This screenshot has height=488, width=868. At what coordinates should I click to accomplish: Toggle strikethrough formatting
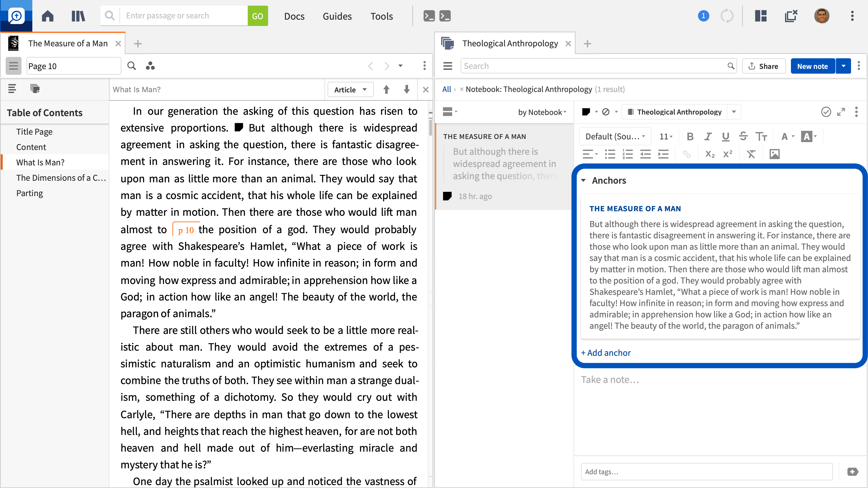pyautogui.click(x=743, y=136)
